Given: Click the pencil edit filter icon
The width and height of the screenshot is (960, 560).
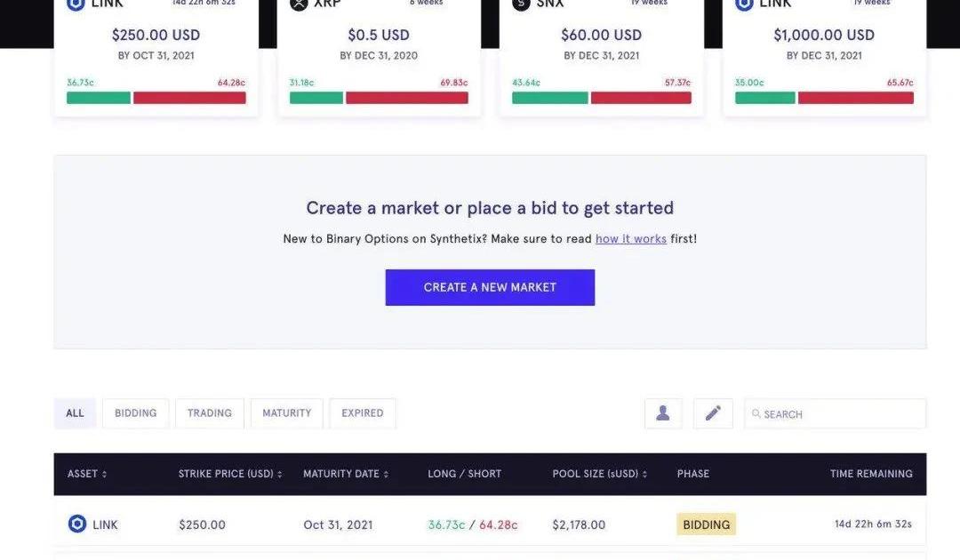Looking at the screenshot, I should click(x=713, y=413).
